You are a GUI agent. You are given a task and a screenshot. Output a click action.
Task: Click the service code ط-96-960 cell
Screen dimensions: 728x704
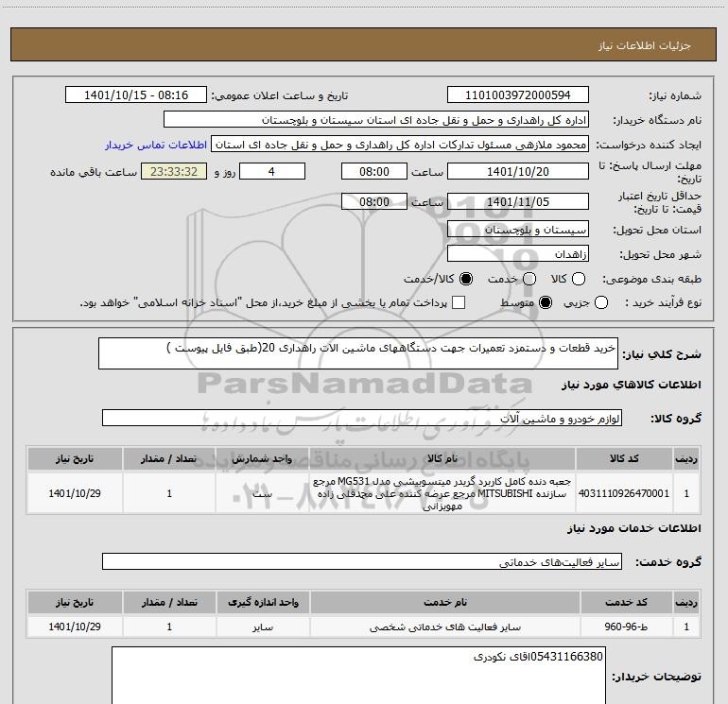tap(626, 627)
